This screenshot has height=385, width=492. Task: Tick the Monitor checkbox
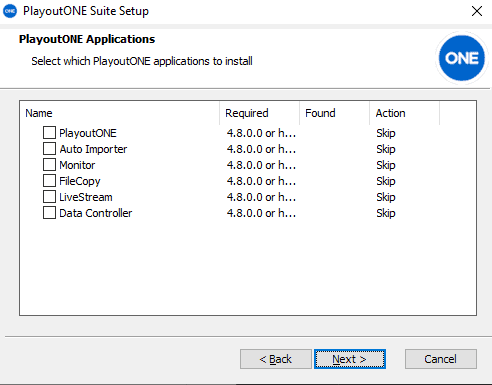(x=49, y=165)
